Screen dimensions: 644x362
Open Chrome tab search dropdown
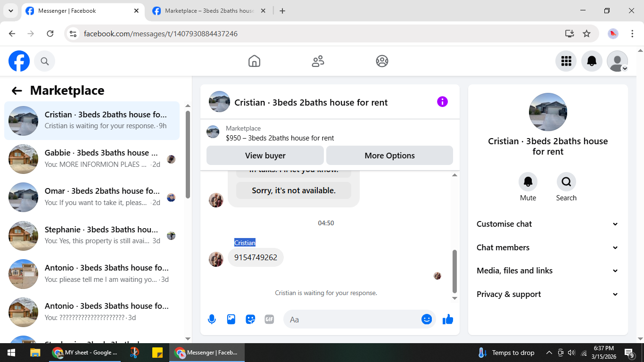pyautogui.click(x=10, y=11)
